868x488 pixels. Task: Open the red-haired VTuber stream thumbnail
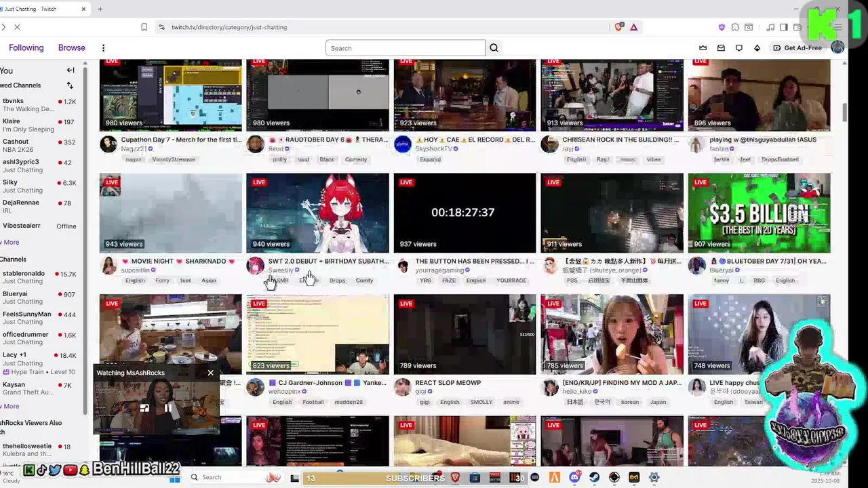click(317, 213)
